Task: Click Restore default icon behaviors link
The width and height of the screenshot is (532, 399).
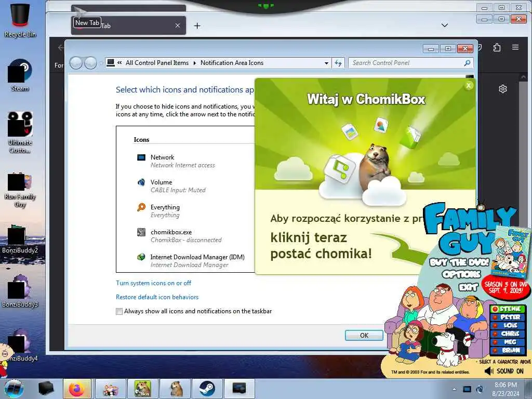Action: point(157,297)
